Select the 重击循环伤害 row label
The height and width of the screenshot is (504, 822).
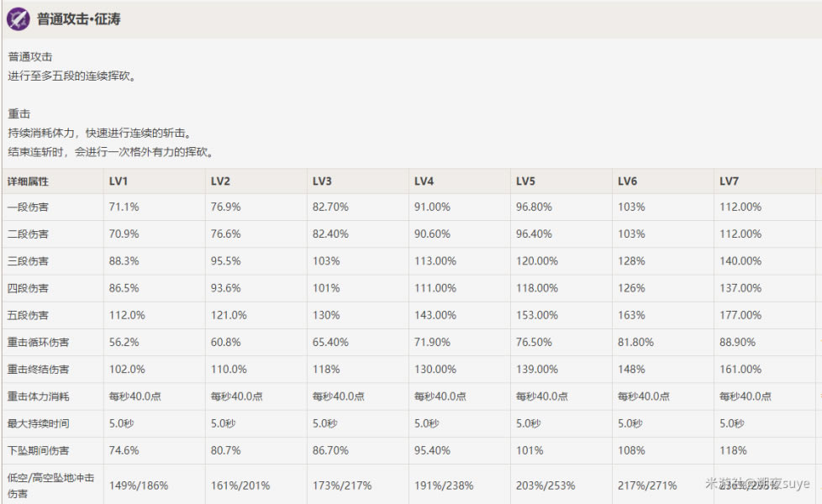39,343
